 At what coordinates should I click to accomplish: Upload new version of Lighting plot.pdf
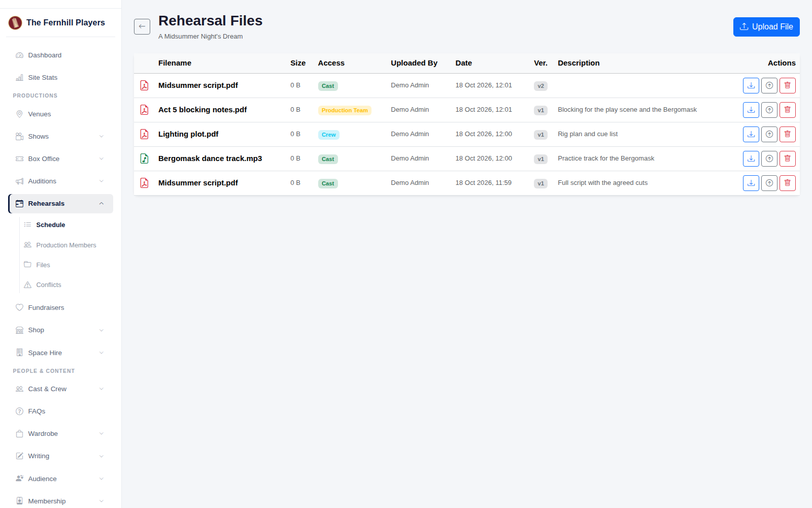pos(769,134)
